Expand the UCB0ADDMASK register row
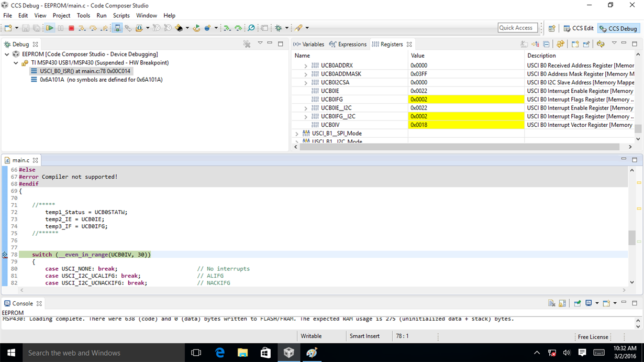 click(306, 74)
